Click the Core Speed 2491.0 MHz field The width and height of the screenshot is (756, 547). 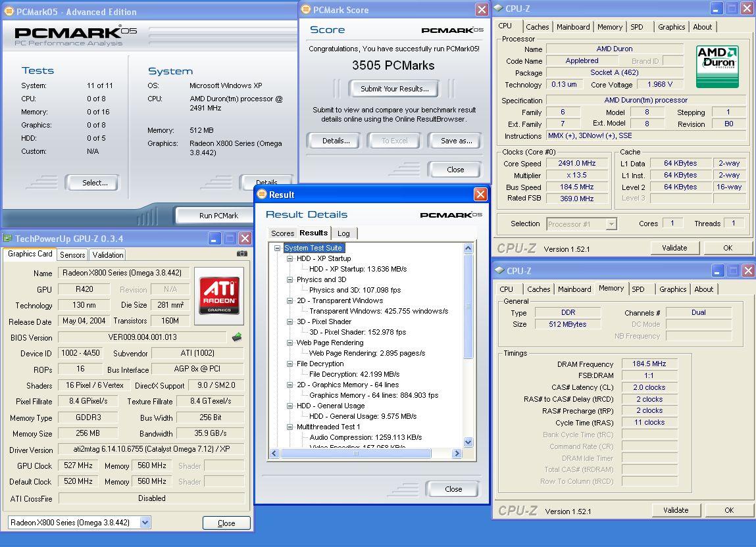(x=576, y=164)
